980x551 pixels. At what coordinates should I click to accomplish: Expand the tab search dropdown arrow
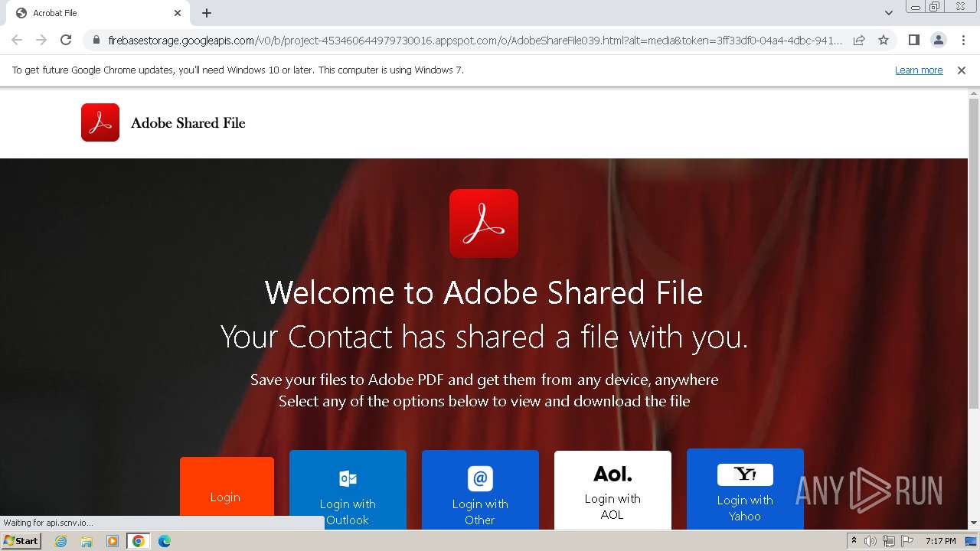tap(889, 13)
